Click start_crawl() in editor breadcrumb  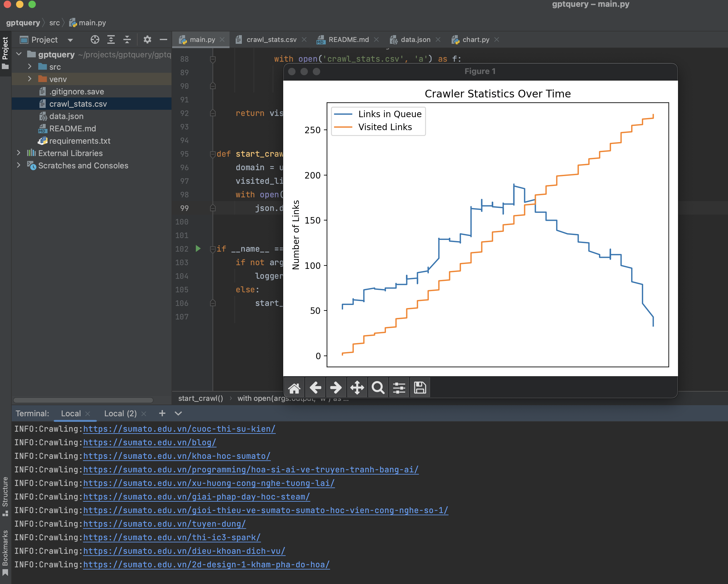click(x=201, y=398)
